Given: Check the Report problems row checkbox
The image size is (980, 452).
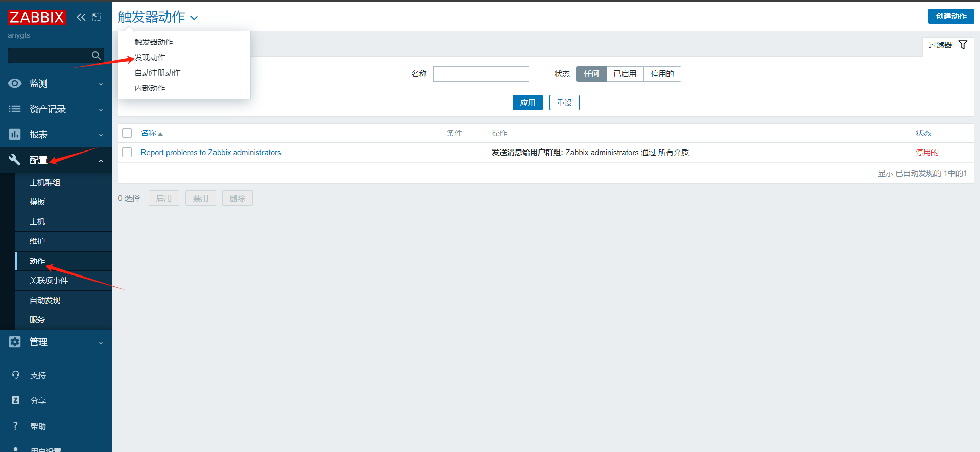Looking at the screenshot, I should [x=127, y=153].
